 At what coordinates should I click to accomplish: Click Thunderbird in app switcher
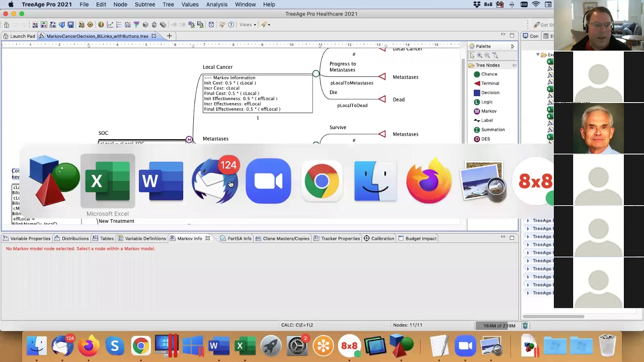click(x=215, y=181)
